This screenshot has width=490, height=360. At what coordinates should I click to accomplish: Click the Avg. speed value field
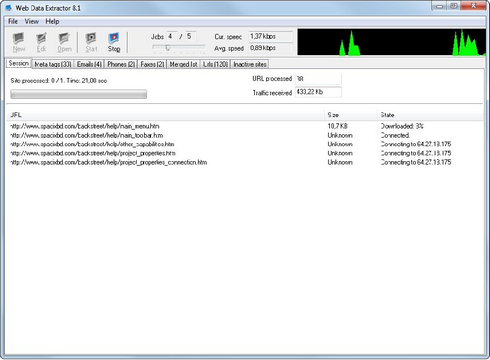(x=270, y=48)
